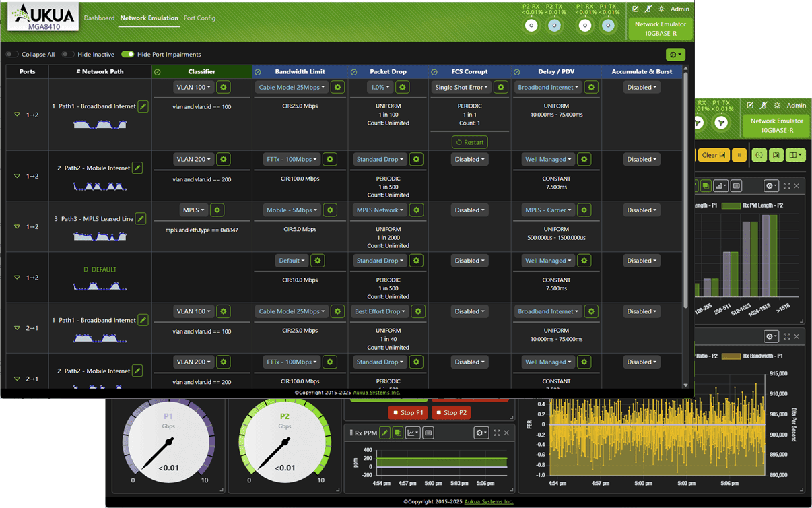The height and width of the screenshot is (508, 812).
Task: Click the P2 RX port indicator in the front window
Action: 531,26
